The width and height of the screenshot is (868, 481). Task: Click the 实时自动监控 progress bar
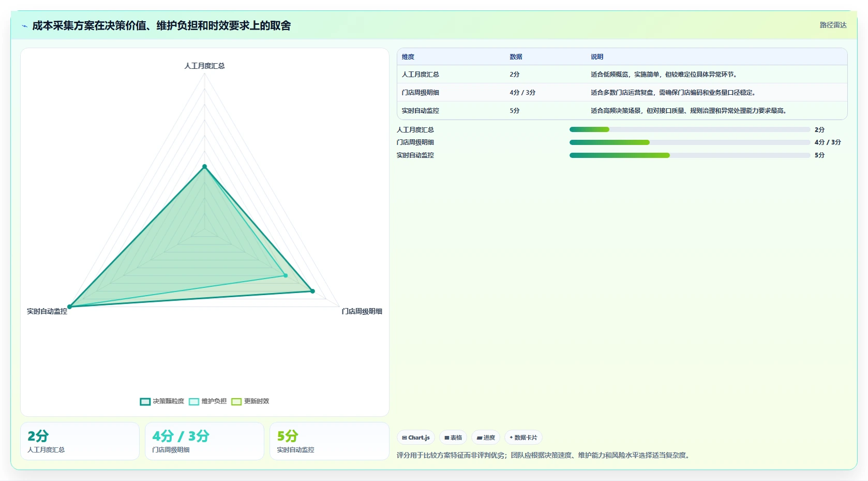pyautogui.click(x=690, y=155)
